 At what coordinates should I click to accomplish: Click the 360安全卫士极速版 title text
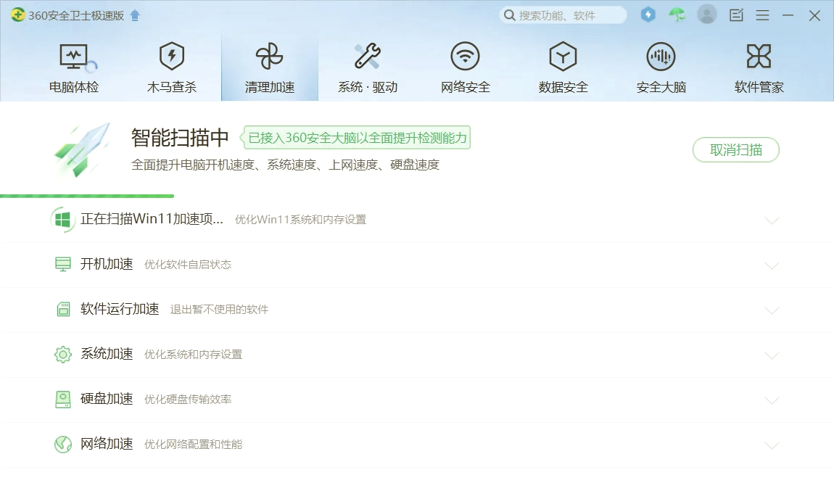[x=76, y=15]
